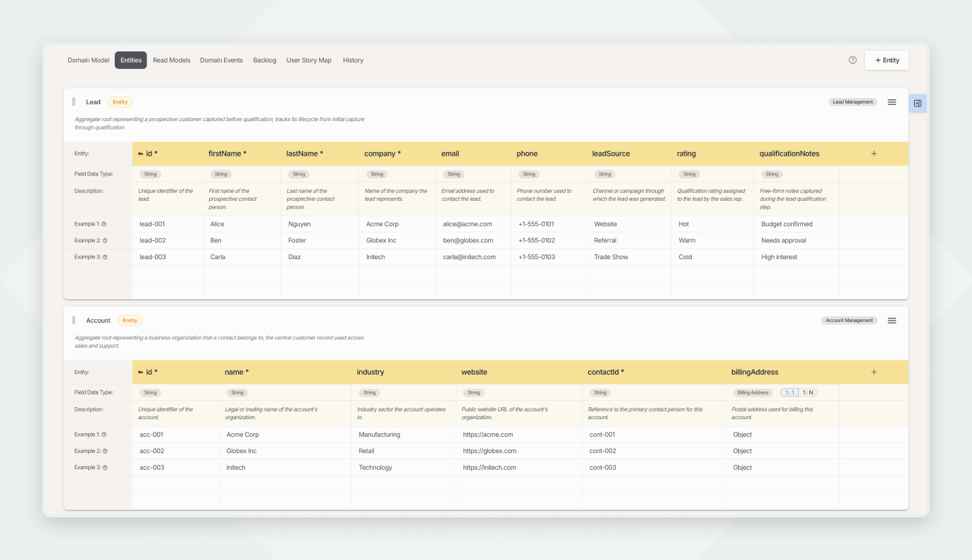Open the Lead entity hamburger menu

click(892, 102)
